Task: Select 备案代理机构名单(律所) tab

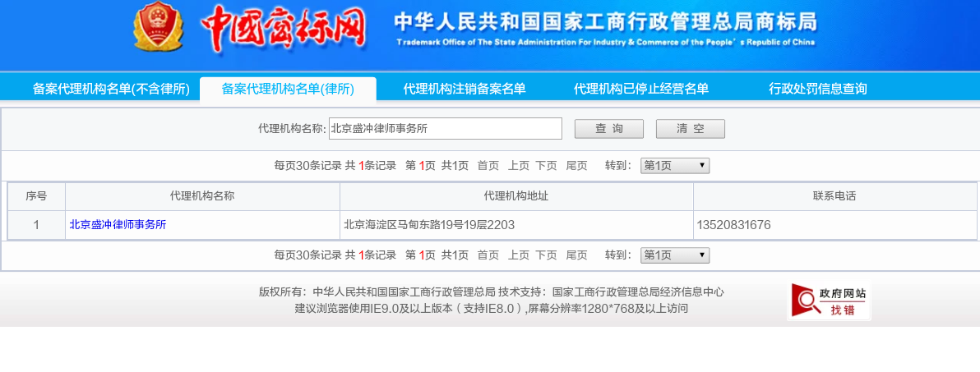Action: click(x=288, y=90)
